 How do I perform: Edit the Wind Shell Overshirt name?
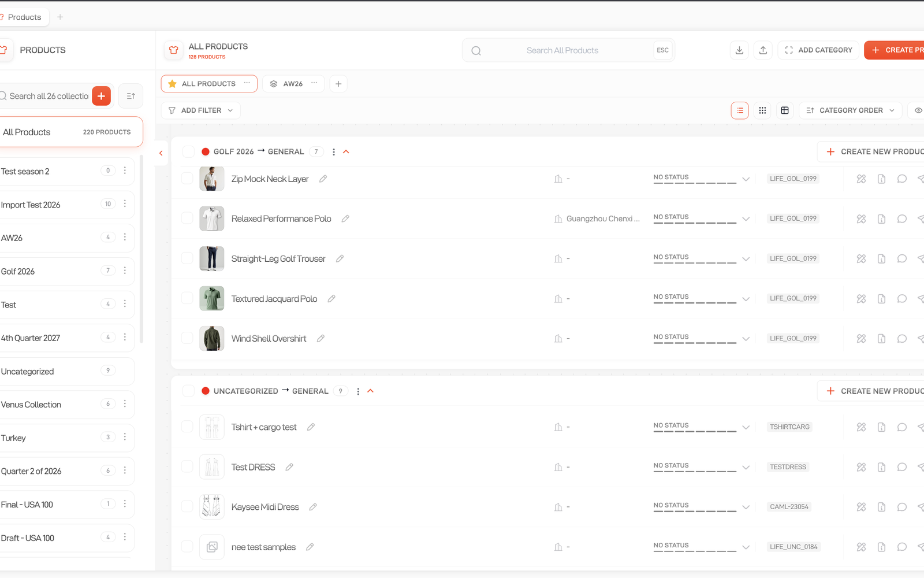click(x=321, y=339)
